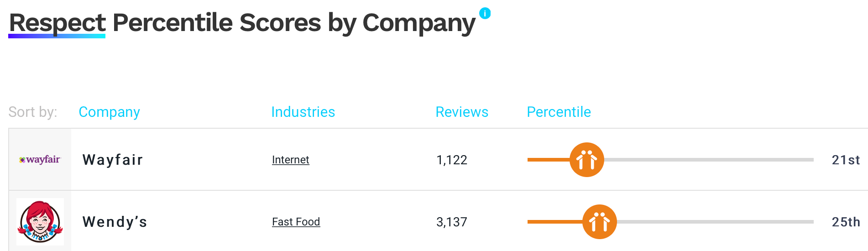The image size is (868, 251).
Task: Sort the list by Industries
Action: coord(303,112)
